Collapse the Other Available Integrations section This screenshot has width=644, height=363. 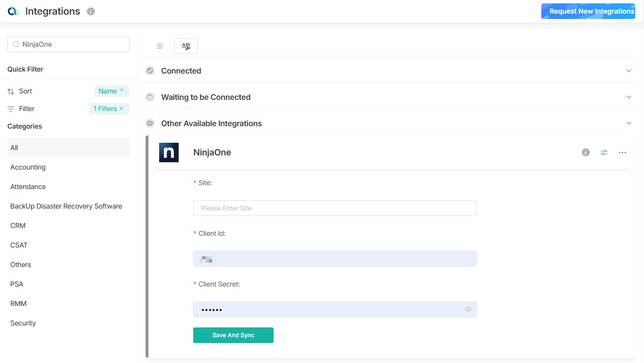point(628,123)
